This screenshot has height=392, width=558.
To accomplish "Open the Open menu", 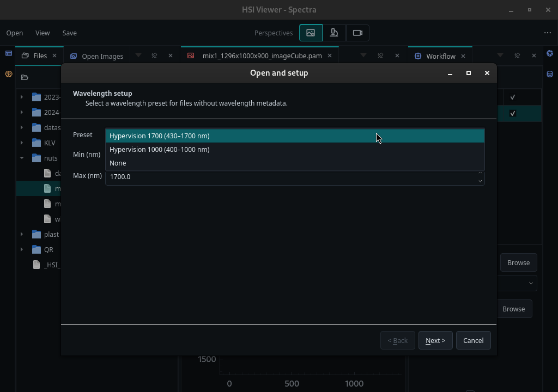I will [15, 33].
